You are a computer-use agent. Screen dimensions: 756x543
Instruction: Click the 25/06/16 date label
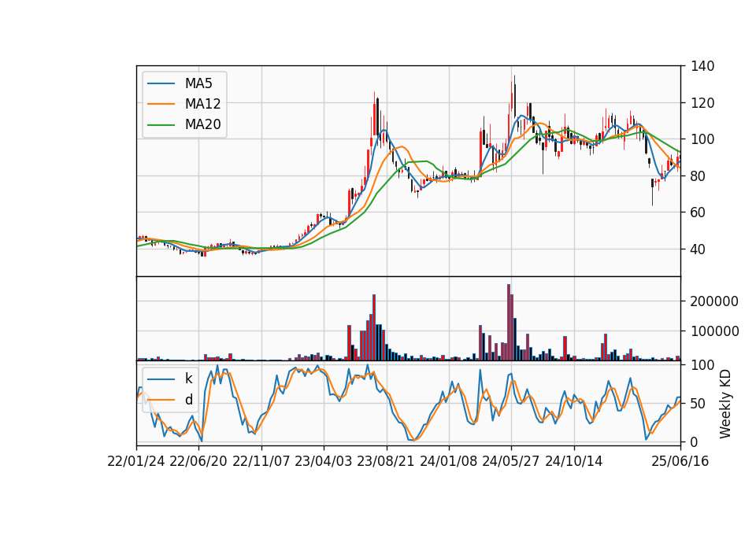pyautogui.click(x=680, y=461)
